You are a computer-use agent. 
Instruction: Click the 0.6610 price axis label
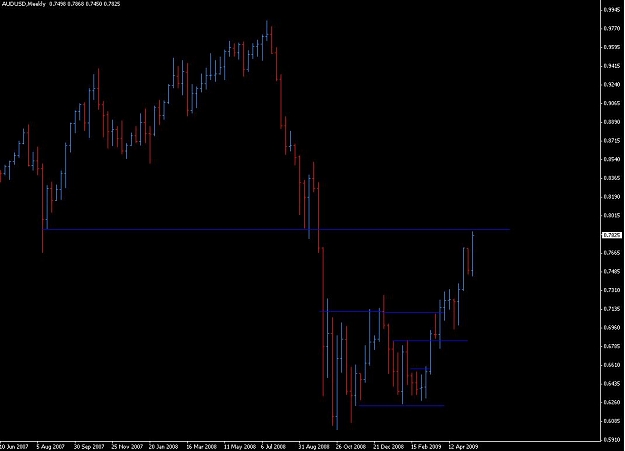[x=612, y=365]
